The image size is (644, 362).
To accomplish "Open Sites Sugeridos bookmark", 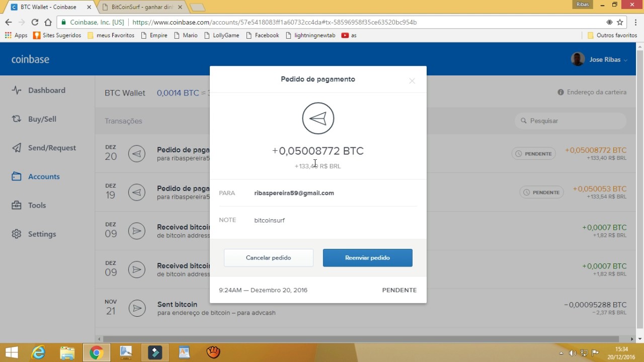I will (x=57, y=35).
